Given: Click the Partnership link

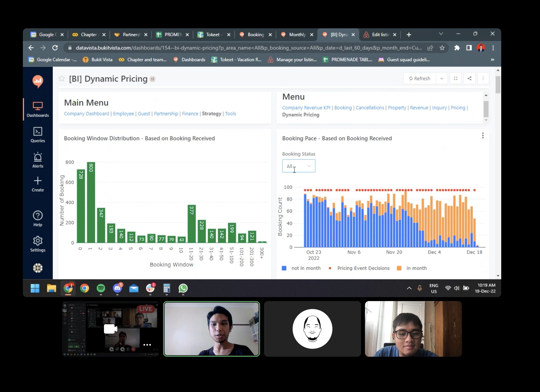Looking at the screenshot, I should coord(166,114).
